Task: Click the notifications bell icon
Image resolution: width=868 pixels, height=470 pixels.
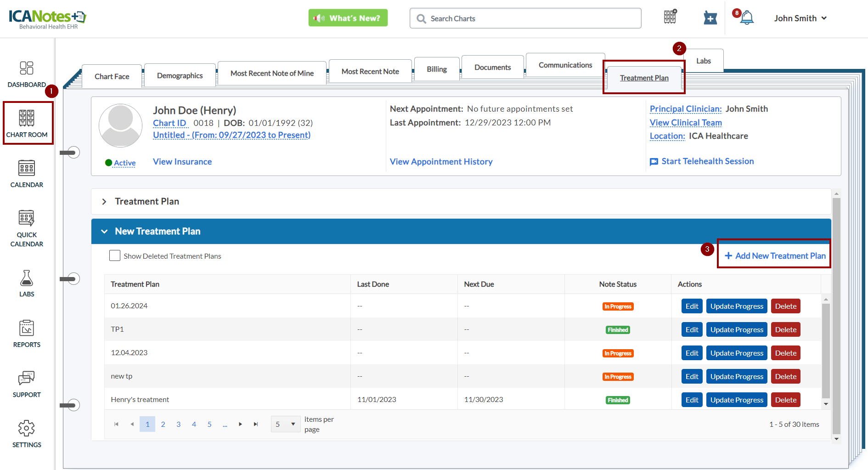Action: [x=747, y=18]
